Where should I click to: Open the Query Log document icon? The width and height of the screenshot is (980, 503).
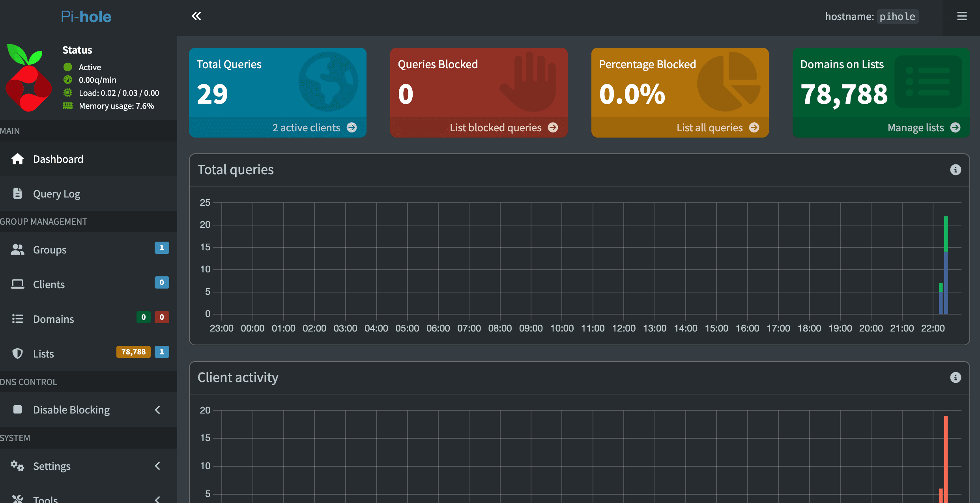pos(17,193)
